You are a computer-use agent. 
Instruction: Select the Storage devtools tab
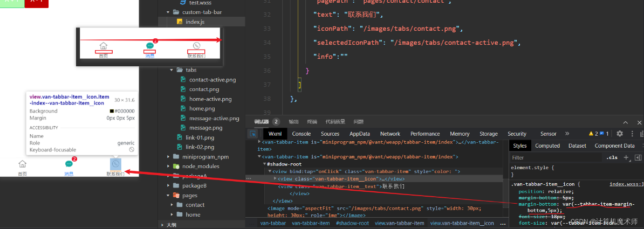(489, 134)
